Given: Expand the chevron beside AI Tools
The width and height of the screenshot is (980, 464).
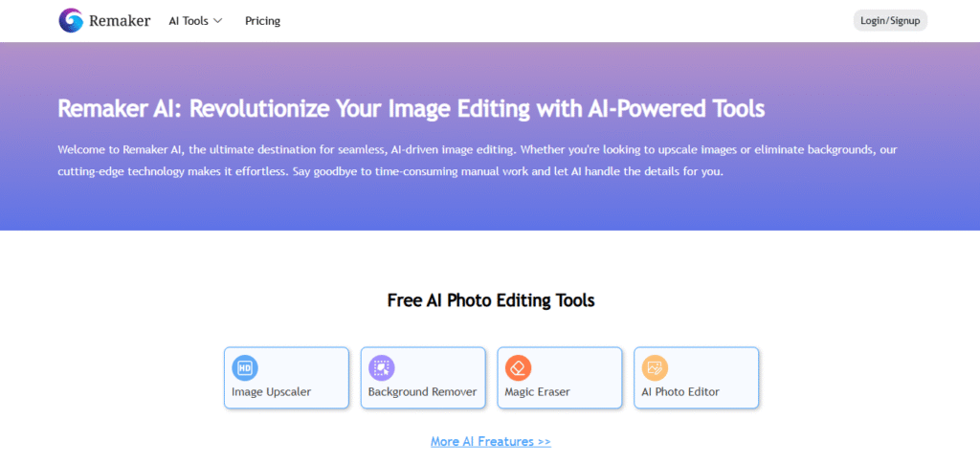Looking at the screenshot, I should click(x=218, y=21).
